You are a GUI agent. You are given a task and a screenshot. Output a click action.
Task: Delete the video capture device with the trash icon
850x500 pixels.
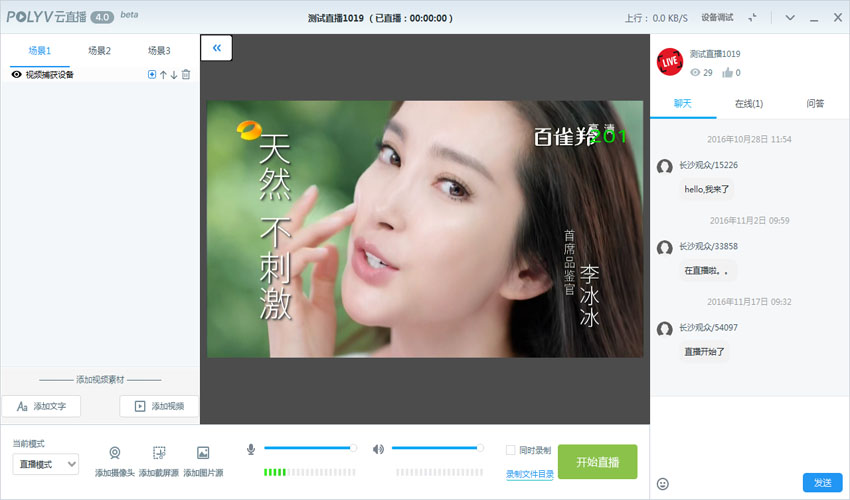coord(186,75)
